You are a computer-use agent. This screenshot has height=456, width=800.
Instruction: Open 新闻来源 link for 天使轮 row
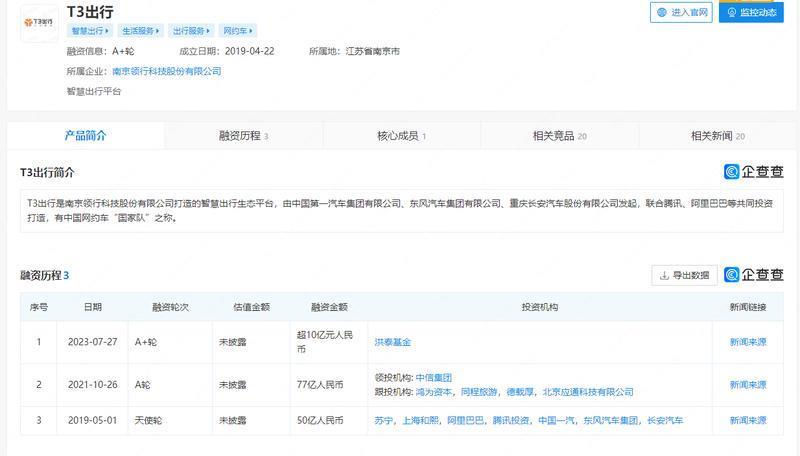pos(747,420)
